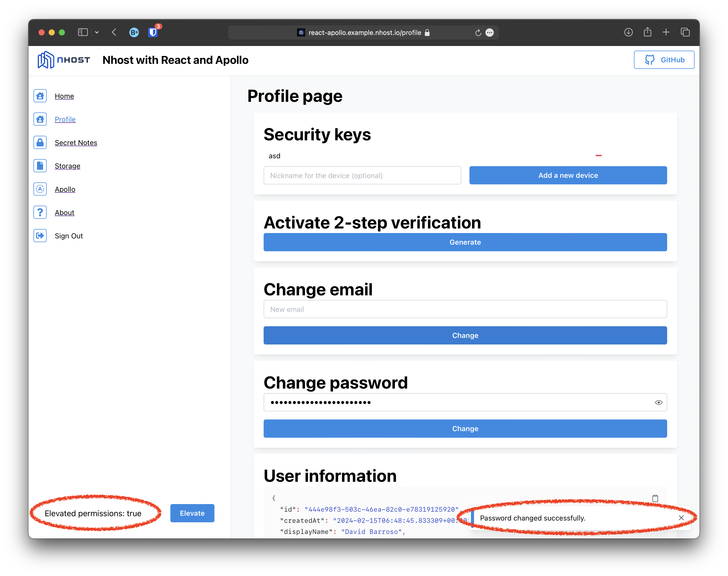
Task: Open Apollo using its circular A icon
Action: coord(40,189)
